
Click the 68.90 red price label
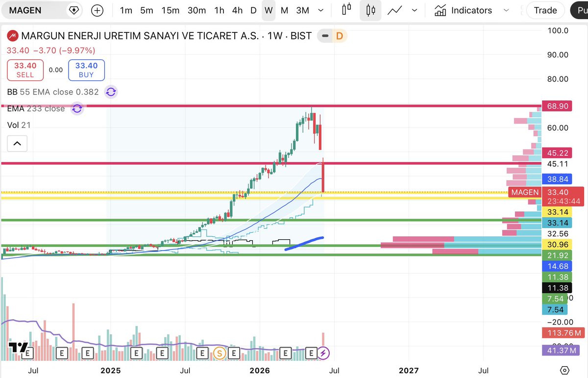[x=557, y=105]
